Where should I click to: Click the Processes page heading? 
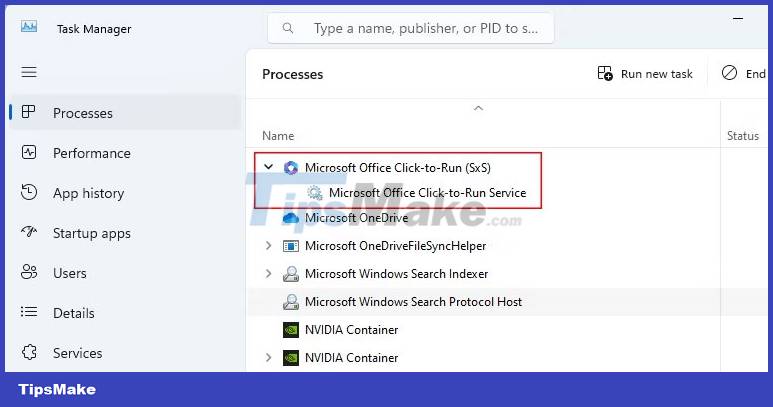pyautogui.click(x=292, y=74)
